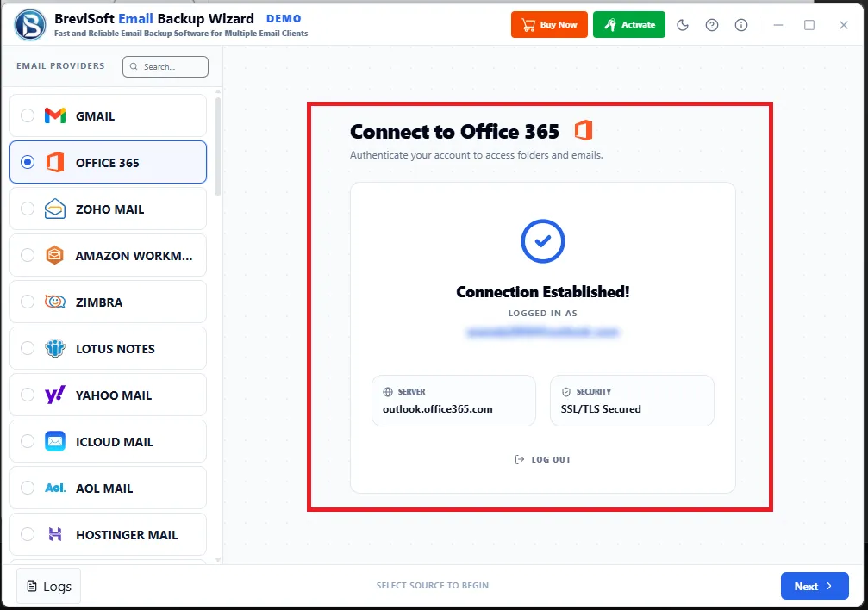Image resolution: width=868 pixels, height=610 pixels.
Task: Close the Email Backup Wizard window
Action: [x=844, y=25]
